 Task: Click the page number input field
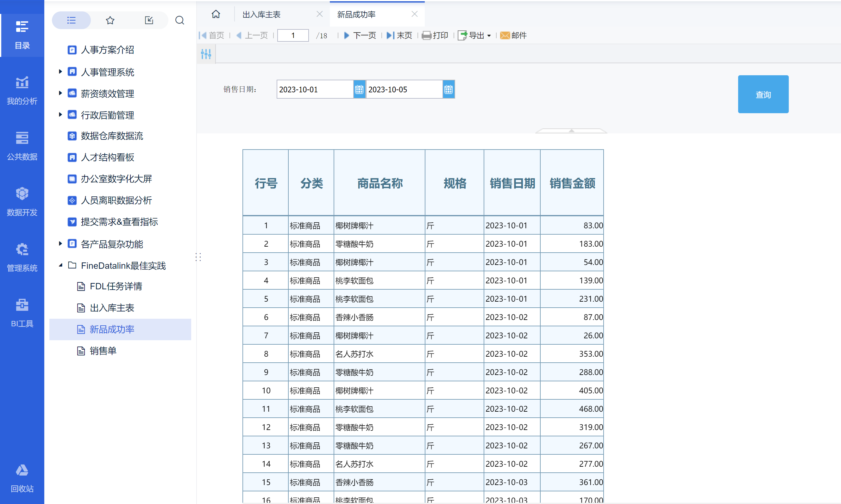[293, 35]
